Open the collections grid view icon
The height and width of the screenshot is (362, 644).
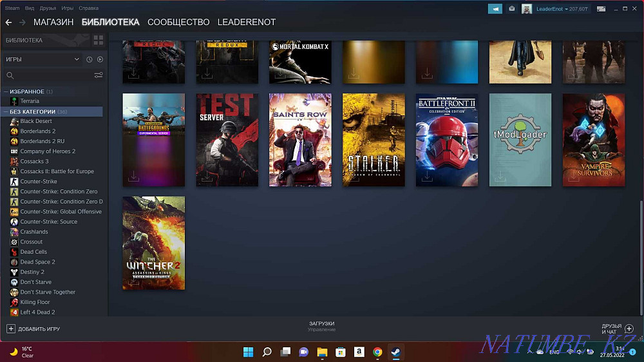coord(99,40)
